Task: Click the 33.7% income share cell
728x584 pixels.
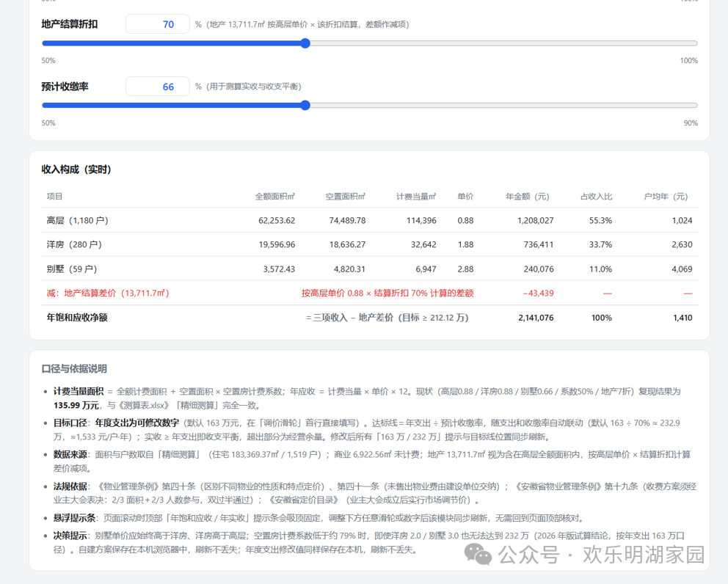Action: (x=601, y=244)
